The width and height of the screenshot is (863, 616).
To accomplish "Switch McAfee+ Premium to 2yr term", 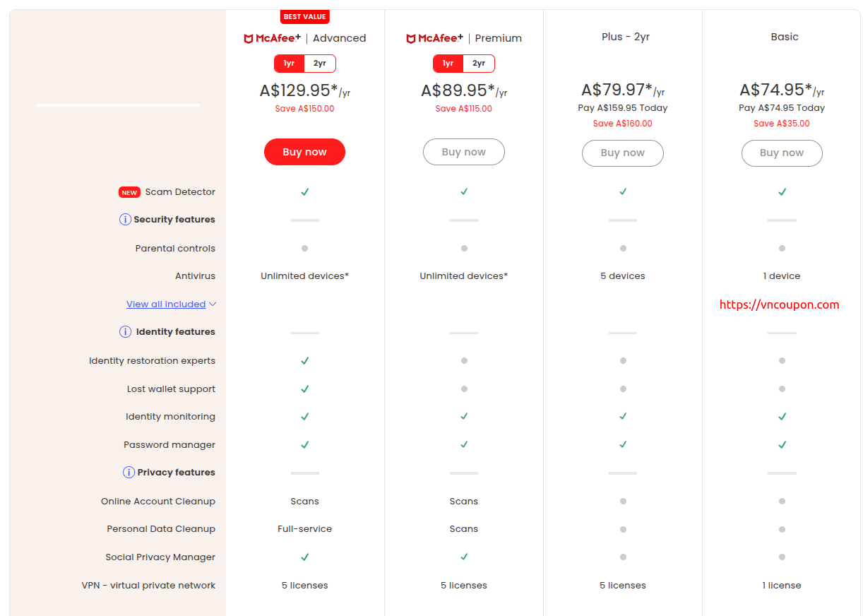I will coord(479,64).
